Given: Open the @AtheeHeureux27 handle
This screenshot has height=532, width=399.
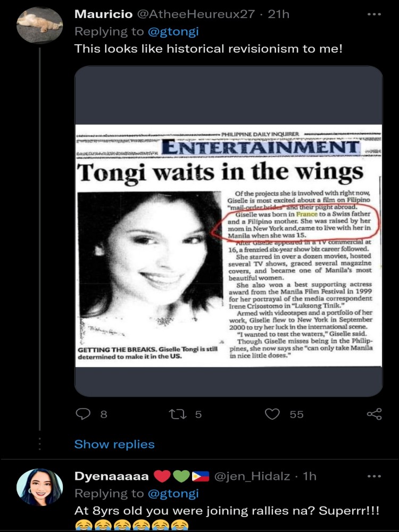Looking at the screenshot, I should coord(195,14).
